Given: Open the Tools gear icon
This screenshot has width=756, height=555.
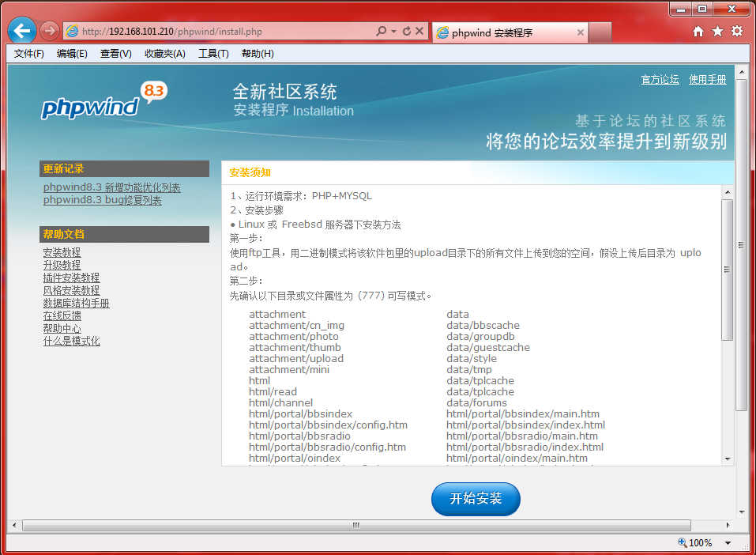Looking at the screenshot, I should click(x=737, y=32).
